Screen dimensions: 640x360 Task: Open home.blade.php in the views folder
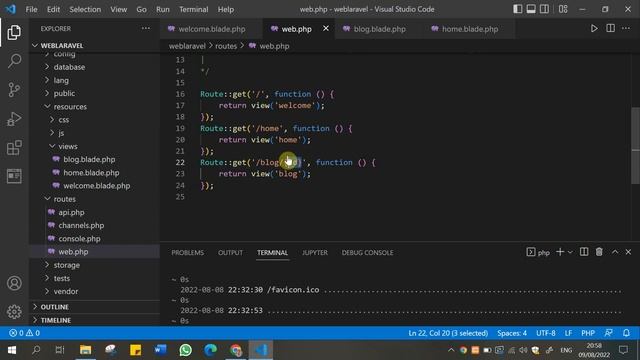tap(91, 173)
